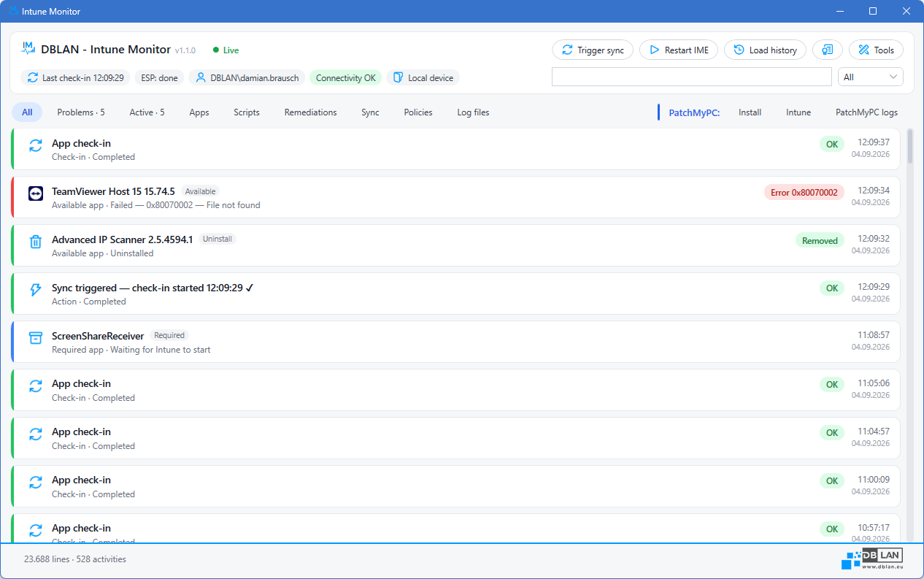The width and height of the screenshot is (924, 579).
Task: Click the Intune Monitor logo in header
Action: point(28,49)
